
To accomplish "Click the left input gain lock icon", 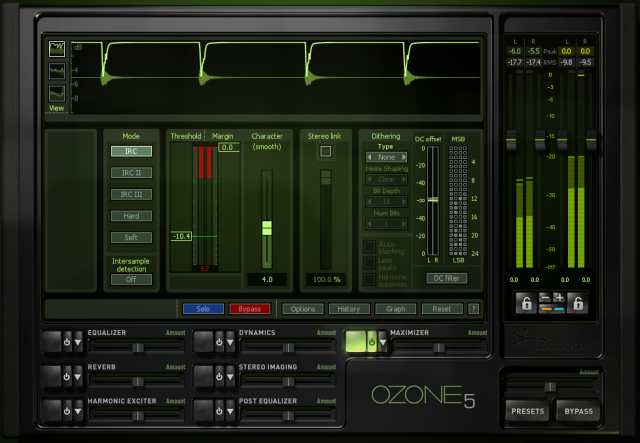I will pyautogui.click(x=526, y=303).
